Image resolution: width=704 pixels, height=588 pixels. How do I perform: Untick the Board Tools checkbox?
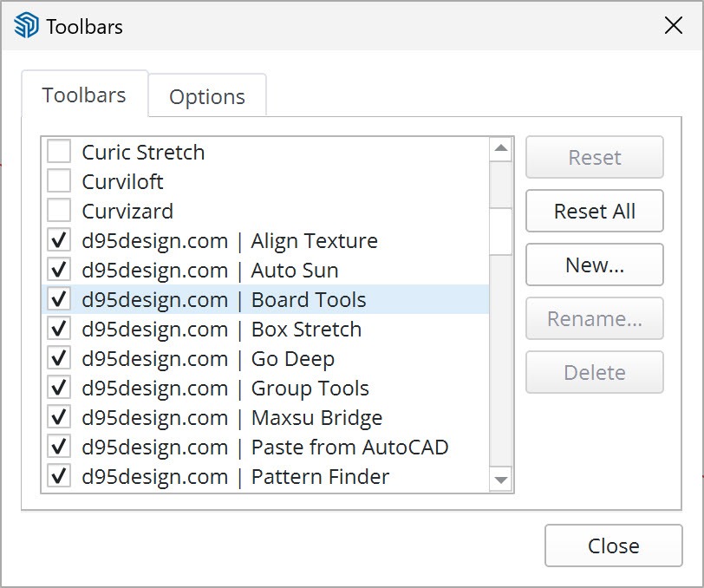pyautogui.click(x=59, y=300)
